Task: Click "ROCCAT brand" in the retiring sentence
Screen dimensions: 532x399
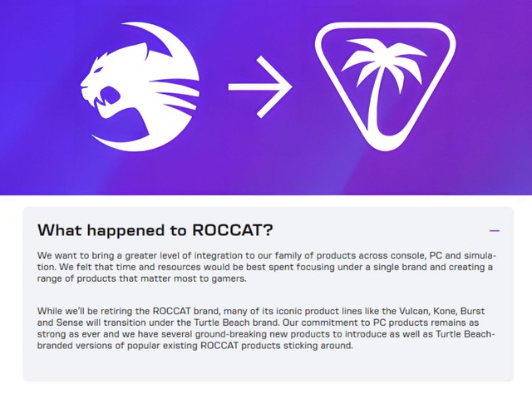Action: click(x=185, y=311)
